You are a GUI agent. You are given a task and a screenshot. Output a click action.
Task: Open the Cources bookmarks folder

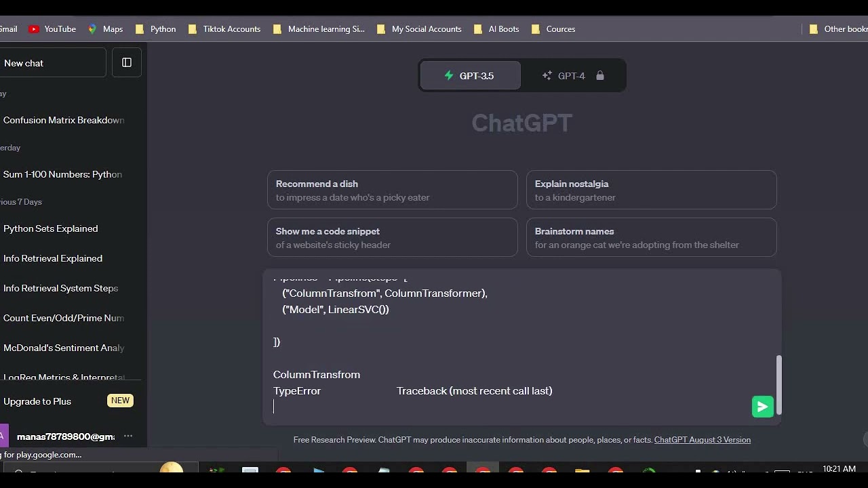click(x=553, y=29)
